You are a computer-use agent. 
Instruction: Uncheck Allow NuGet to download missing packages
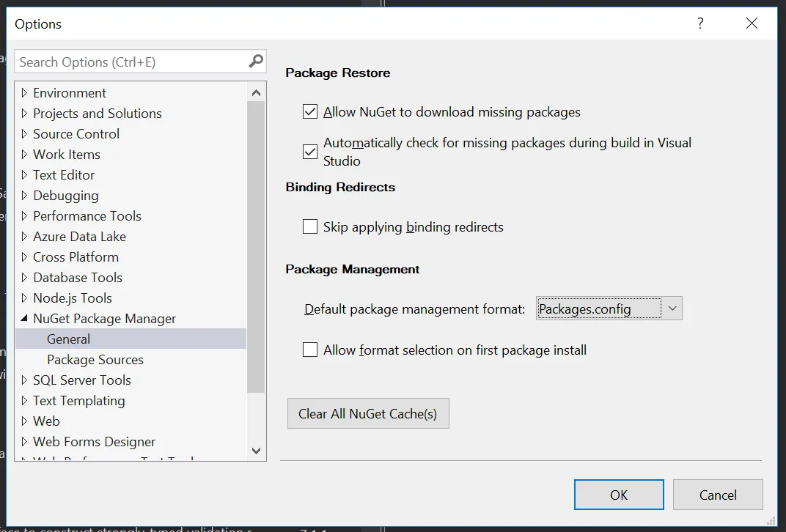[x=310, y=112]
